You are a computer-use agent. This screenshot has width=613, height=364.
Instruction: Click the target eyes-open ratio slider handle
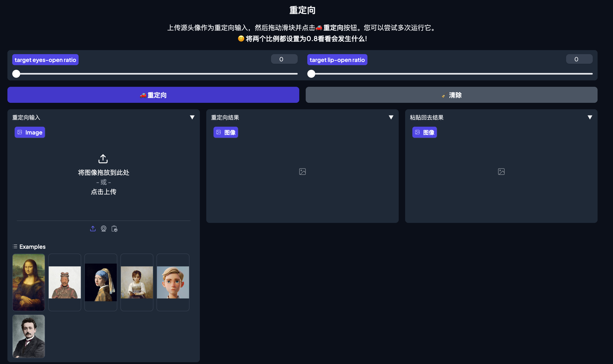pos(16,74)
